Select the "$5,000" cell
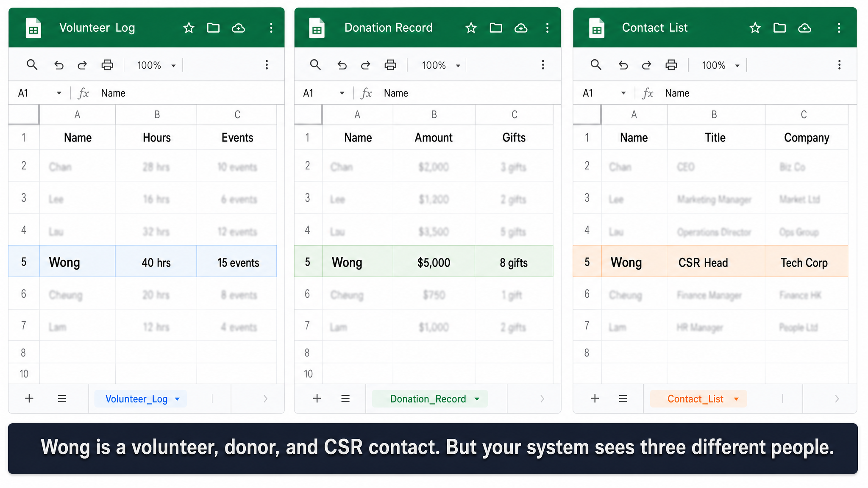Image resolution: width=868 pixels, height=488 pixels. click(434, 261)
